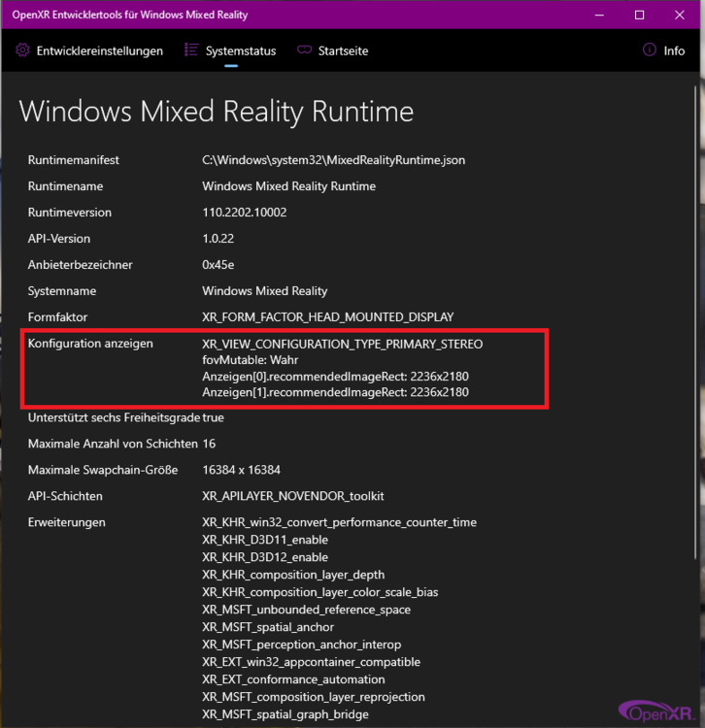
Task: Click Maximale Anzahl von Schichten label
Action: point(113,444)
